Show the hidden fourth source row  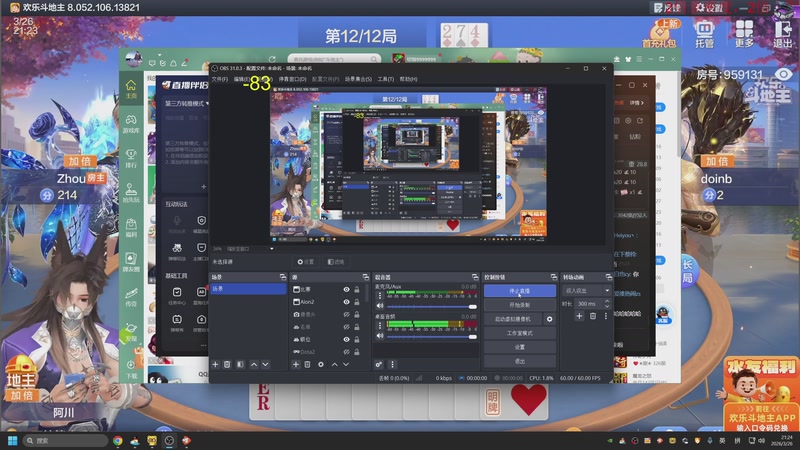[x=346, y=327]
